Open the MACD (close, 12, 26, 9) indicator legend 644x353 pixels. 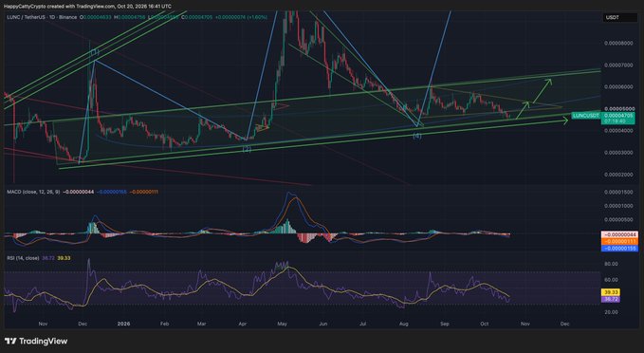coord(33,192)
